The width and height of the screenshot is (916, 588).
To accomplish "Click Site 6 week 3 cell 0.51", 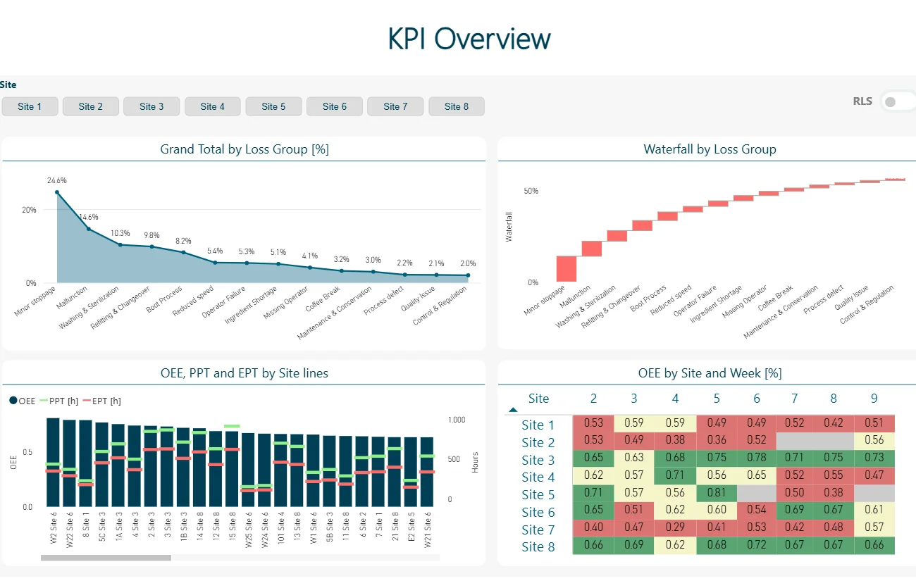I will coord(634,510).
